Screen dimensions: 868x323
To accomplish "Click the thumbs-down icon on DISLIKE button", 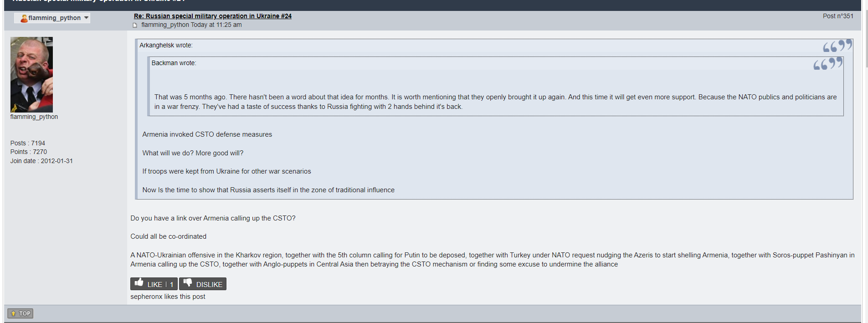I will click(188, 282).
